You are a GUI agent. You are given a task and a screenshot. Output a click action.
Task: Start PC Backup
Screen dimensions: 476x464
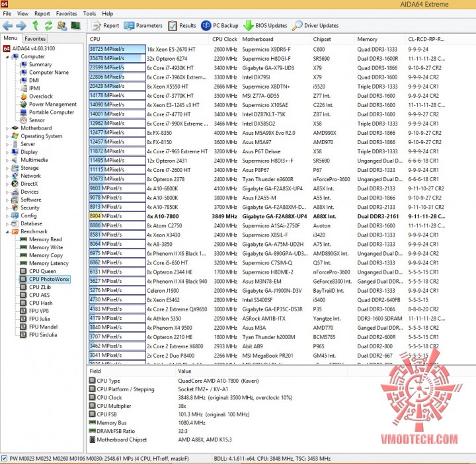[x=219, y=26]
